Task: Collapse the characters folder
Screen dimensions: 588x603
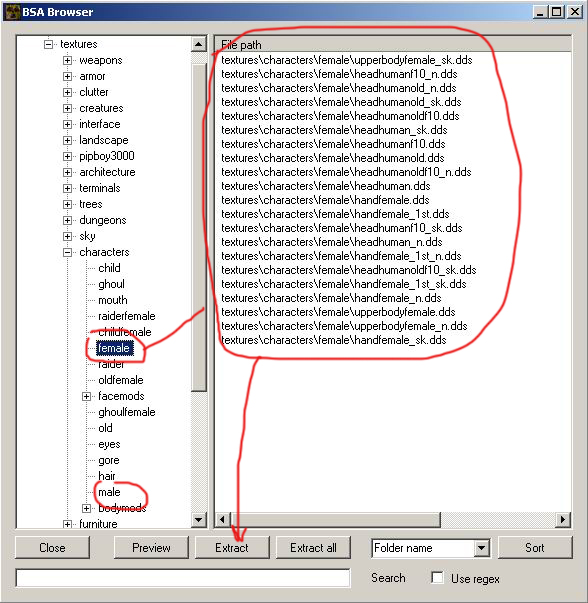Action: tap(67, 252)
